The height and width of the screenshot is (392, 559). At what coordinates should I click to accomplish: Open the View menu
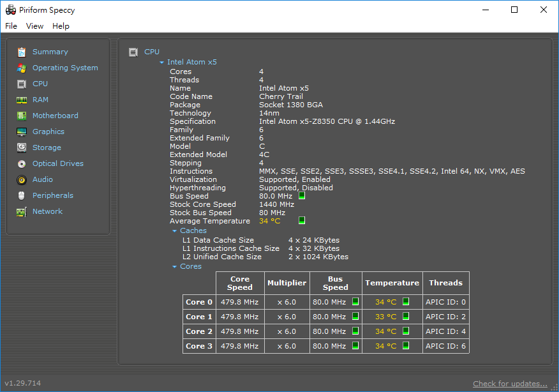point(34,26)
